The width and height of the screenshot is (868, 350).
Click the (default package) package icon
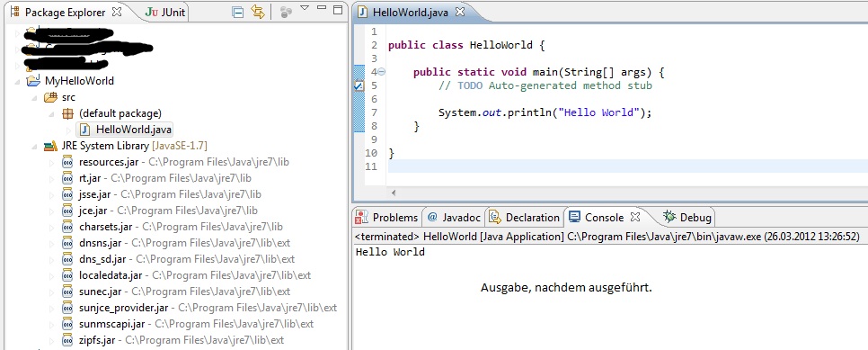click(67, 113)
